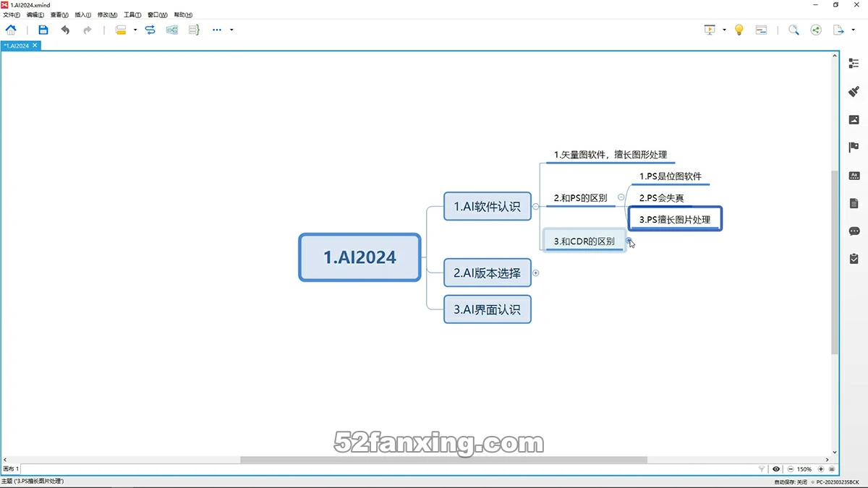Open the Format brush panel
This screenshot has width=868, height=488.
(854, 92)
